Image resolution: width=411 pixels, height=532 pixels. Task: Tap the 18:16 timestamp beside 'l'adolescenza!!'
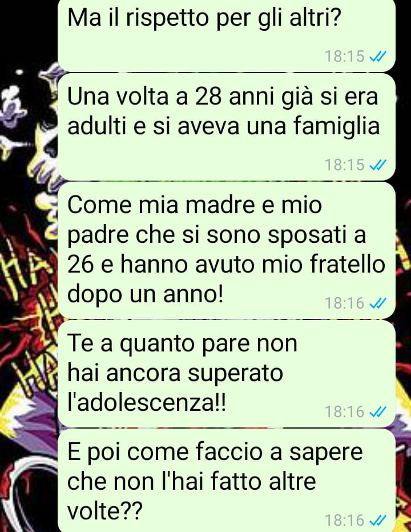[x=345, y=412]
